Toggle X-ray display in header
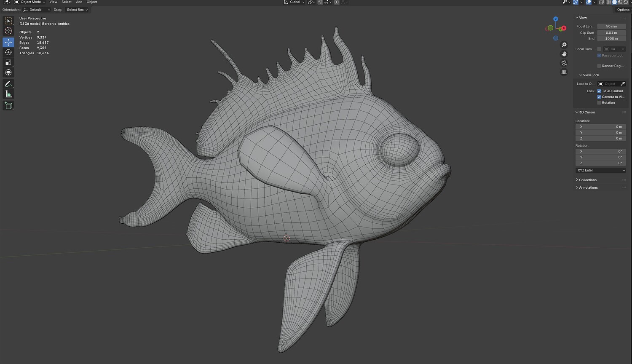This screenshot has width=632, height=364. point(601,2)
